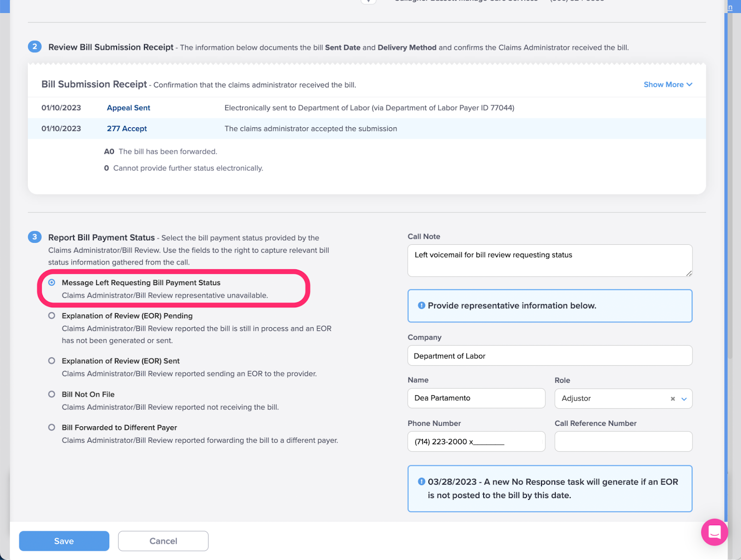Click the Phone Number field

point(476,442)
